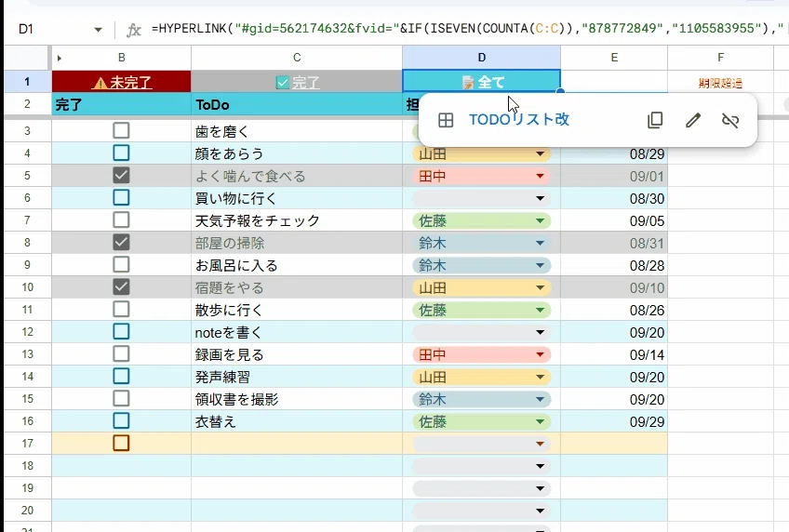Viewport: 789px width, 532px height.
Task: Check the 買い物に行く checkbox
Action: tap(121, 197)
